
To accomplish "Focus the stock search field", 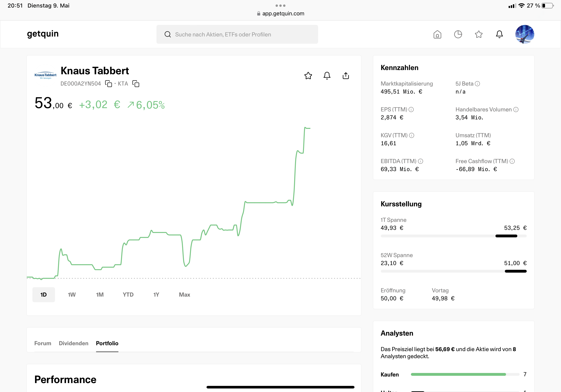I will (237, 35).
